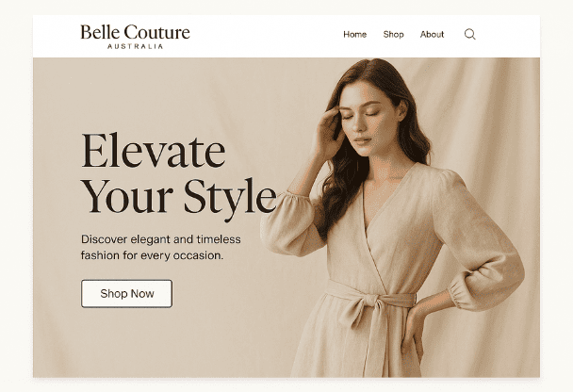This screenshot has width=573, height=392.
Task: Open search with the magnifier icon
Action: (x=470, y=34)
